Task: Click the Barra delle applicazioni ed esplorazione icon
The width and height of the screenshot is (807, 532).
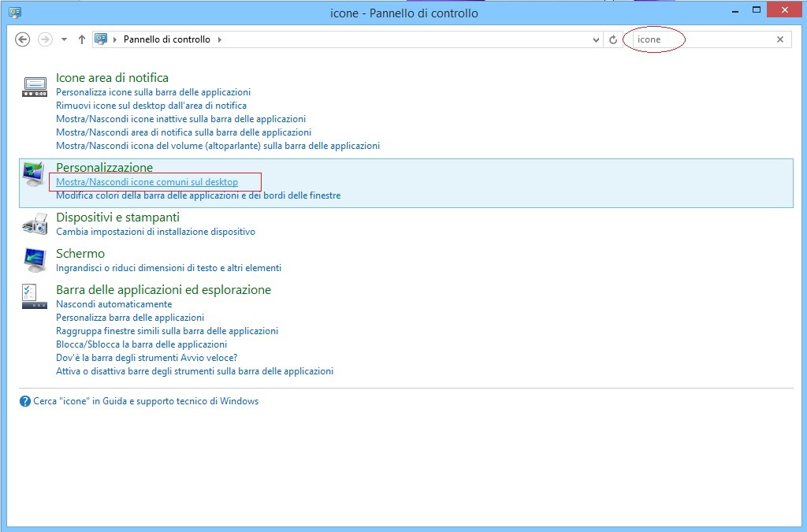Action: 35,296
